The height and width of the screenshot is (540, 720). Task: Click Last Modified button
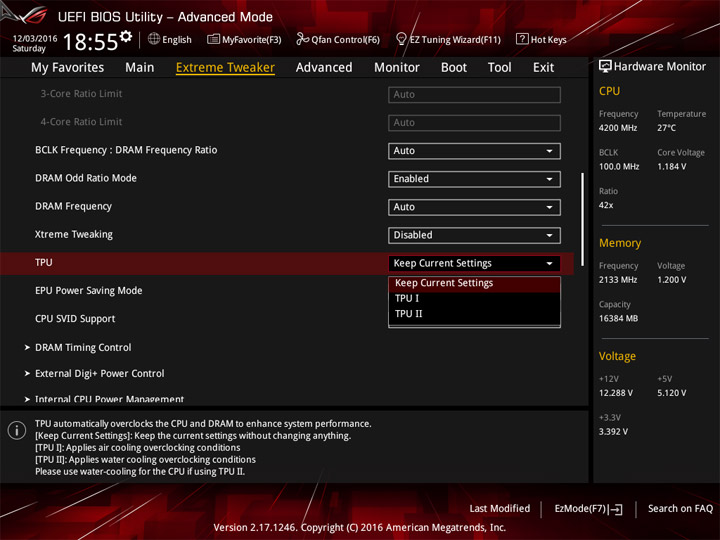tap(500, 509)
